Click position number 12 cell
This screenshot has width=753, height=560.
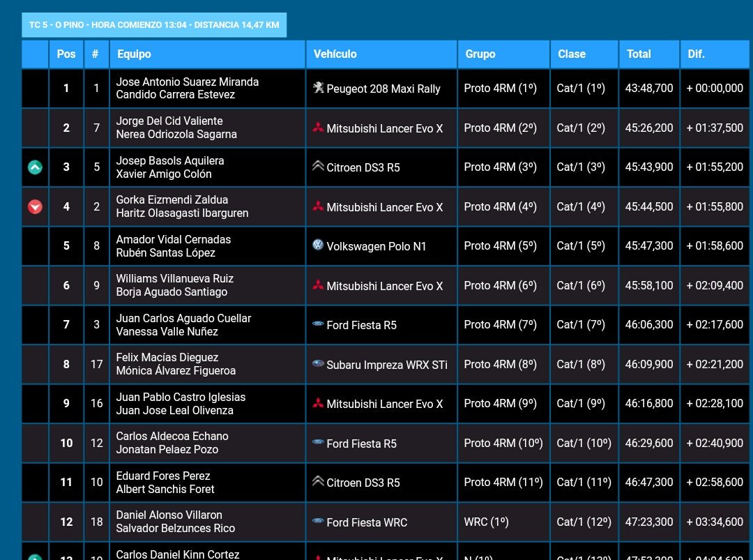coord(66,522)
